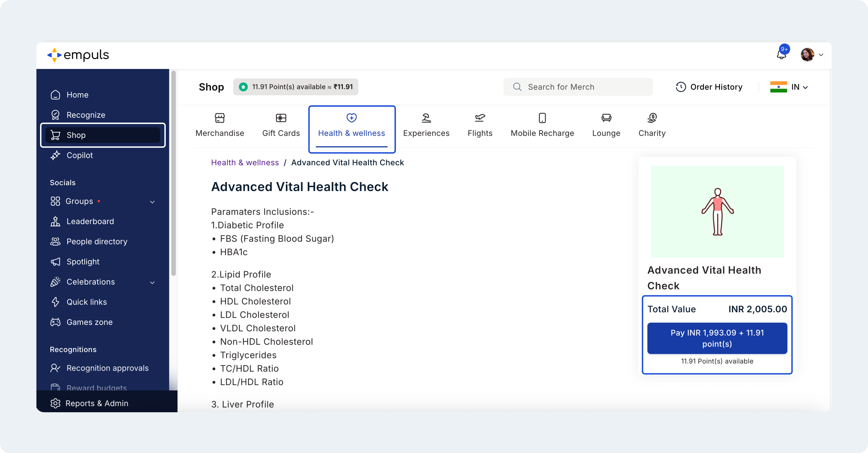Switch to the Merchandise tab
Screen dimensions: 868x453
pos(220,125)
